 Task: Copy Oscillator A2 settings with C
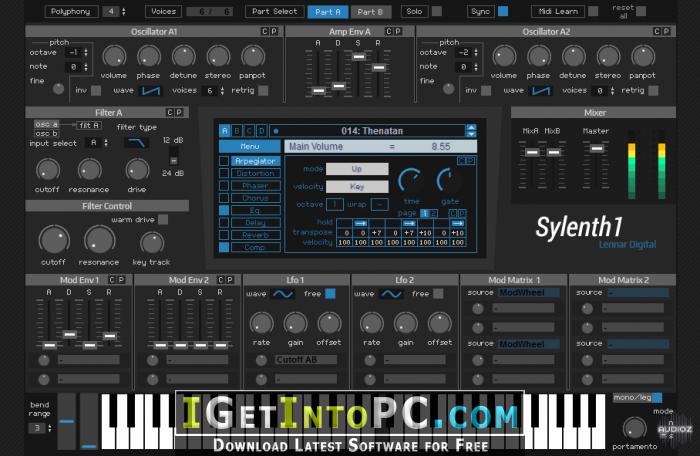click(657, 31)
